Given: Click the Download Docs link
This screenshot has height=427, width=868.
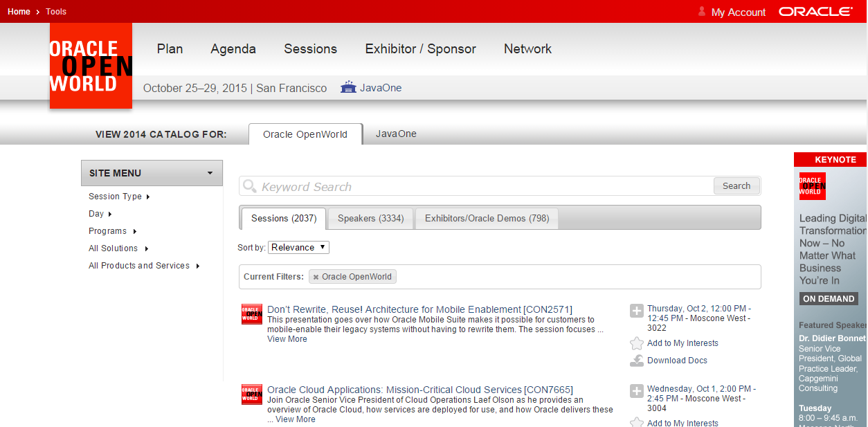Looking at the screenshot, I should [677, 361].
